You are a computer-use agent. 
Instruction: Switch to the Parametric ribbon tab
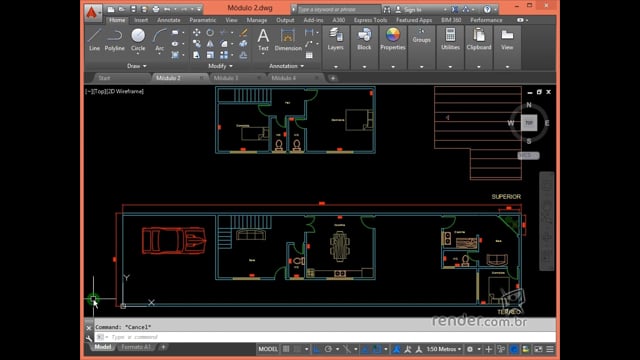tap(202, 20)
